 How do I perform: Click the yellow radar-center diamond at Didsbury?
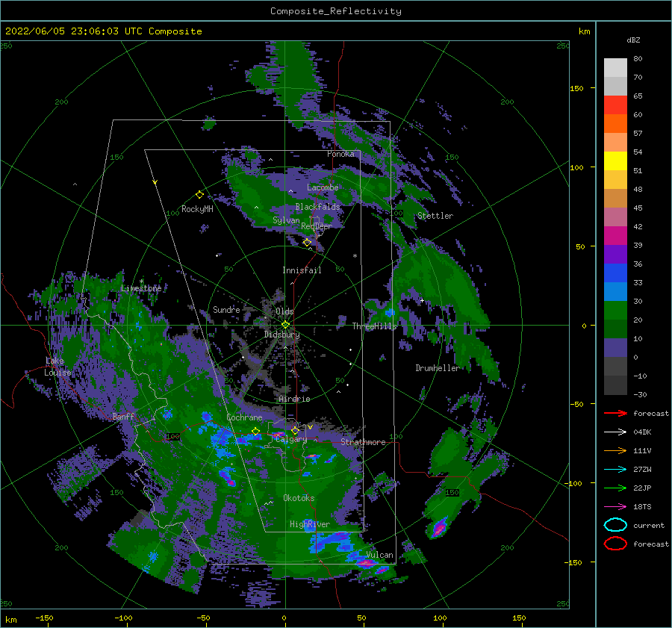click(x=285, y=325)
